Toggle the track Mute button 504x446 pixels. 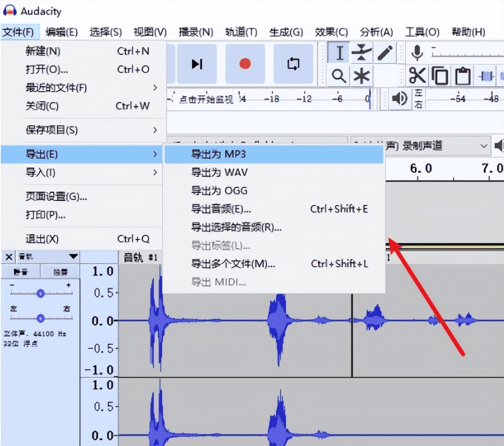(21, 272)
